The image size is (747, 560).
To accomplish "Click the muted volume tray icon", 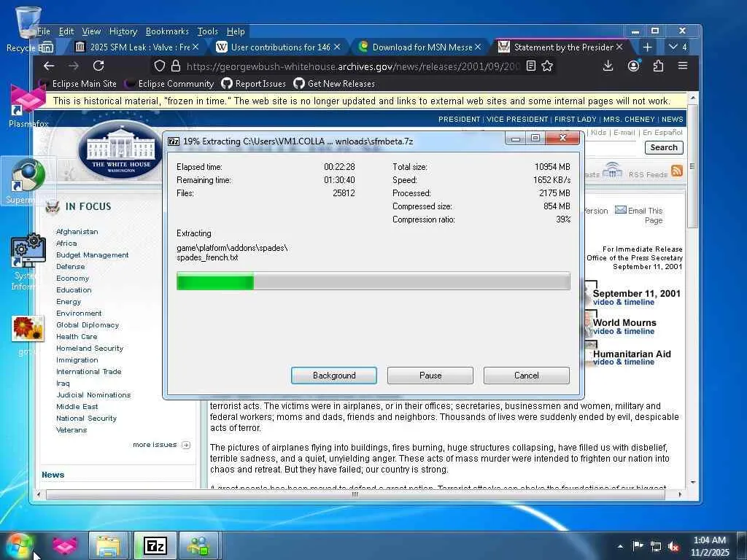I will point(673,546).
